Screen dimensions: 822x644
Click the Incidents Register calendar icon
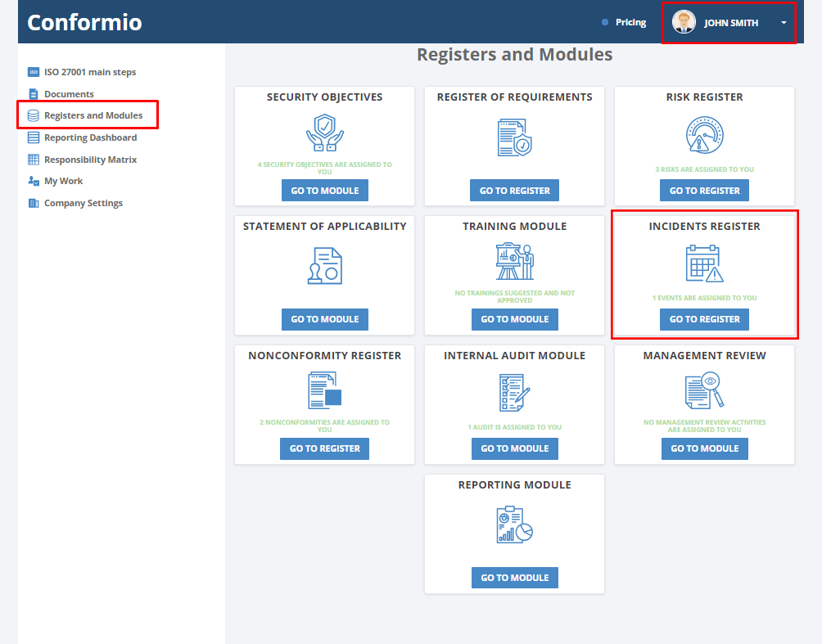704,260
